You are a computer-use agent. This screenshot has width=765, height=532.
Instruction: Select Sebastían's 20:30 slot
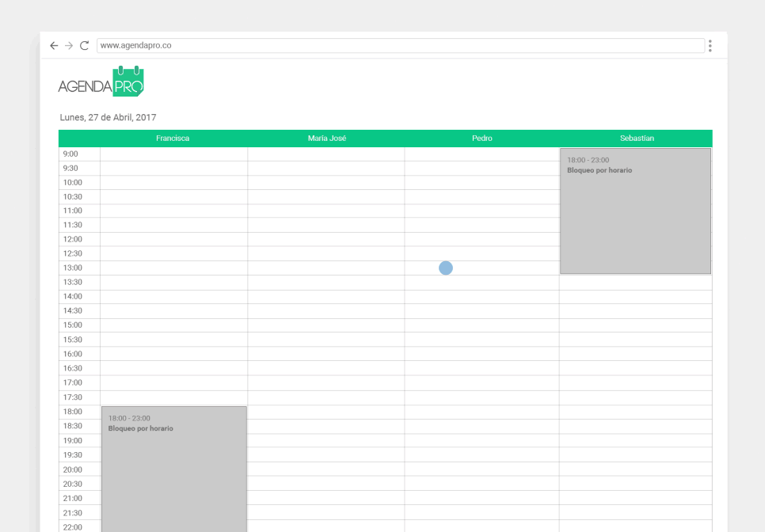[x=636, y=483]
